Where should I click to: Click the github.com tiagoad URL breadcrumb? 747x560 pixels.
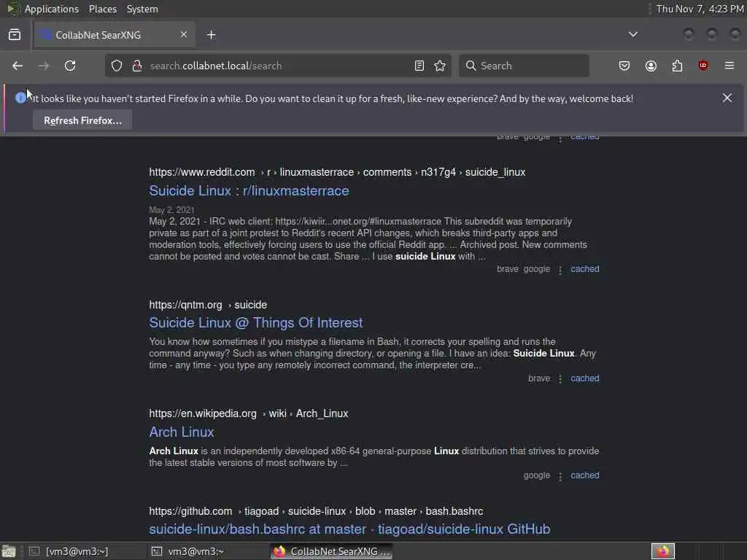click(316, 511)
